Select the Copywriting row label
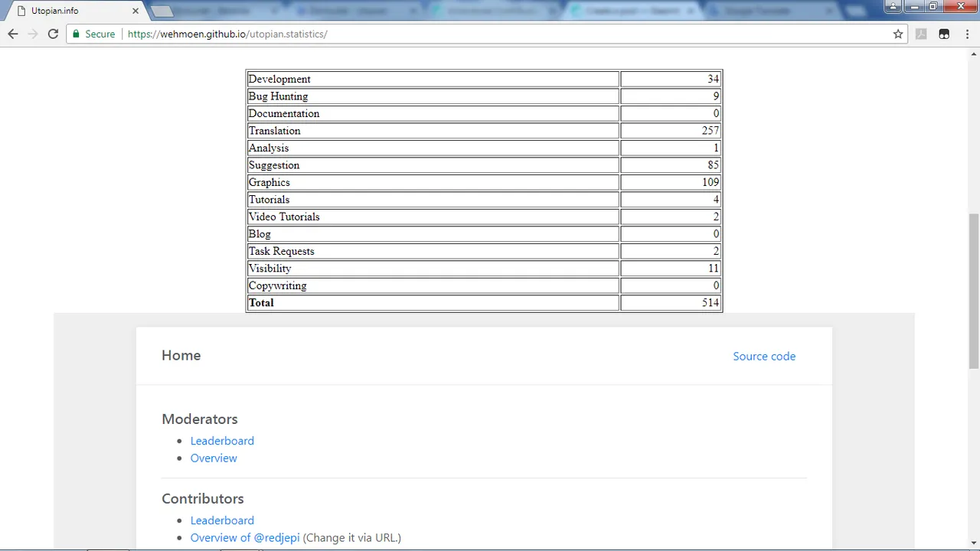The width and height of the screenshot is (980, 551). (x=277, y=285)
